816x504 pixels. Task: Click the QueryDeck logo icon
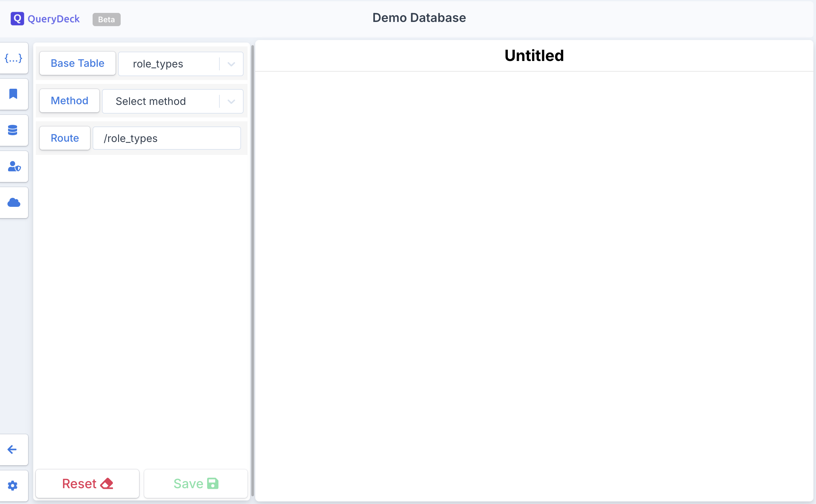[x=17, y=19]
